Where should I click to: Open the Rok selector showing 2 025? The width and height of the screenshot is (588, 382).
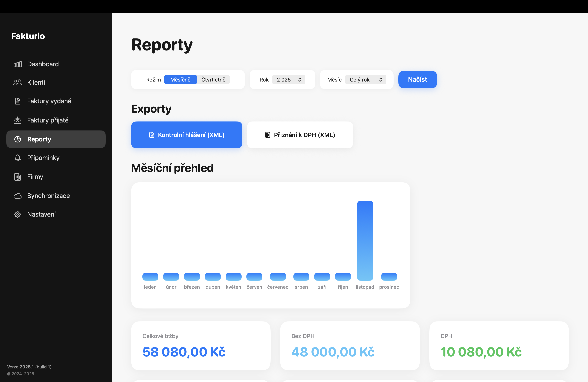288,80
